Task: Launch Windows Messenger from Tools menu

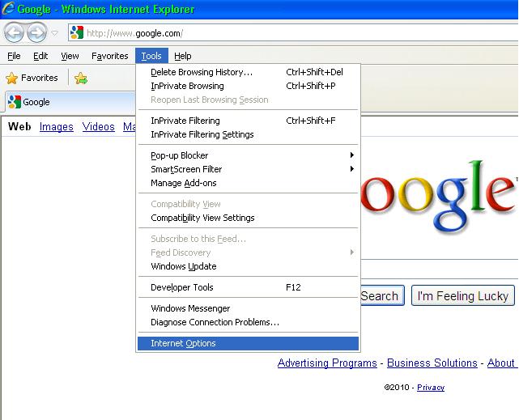Action: [x=248, y=308]
